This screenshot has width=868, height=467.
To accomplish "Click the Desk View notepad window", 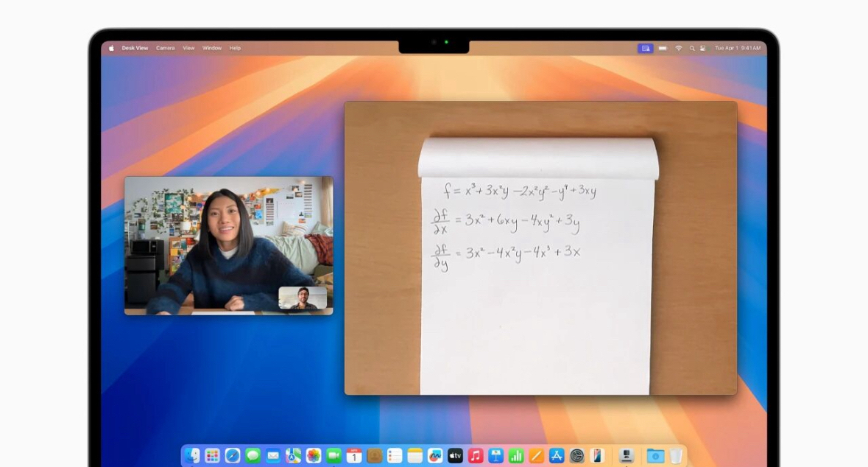I will click(540, 247).
